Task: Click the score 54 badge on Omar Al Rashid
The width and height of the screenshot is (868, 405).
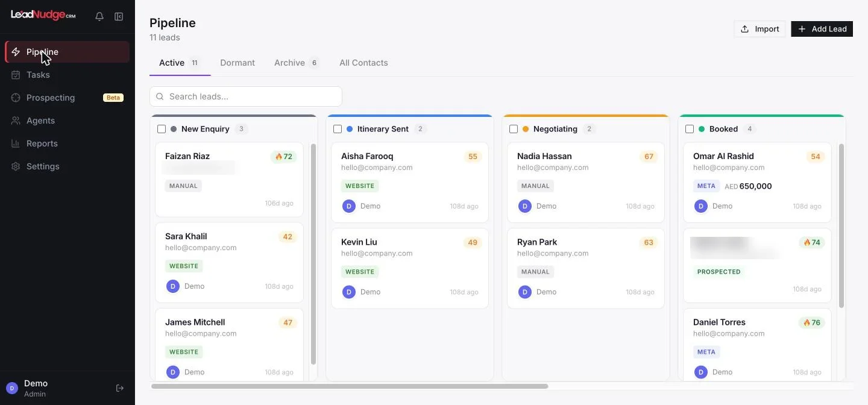Action: (x=816, y=157)
